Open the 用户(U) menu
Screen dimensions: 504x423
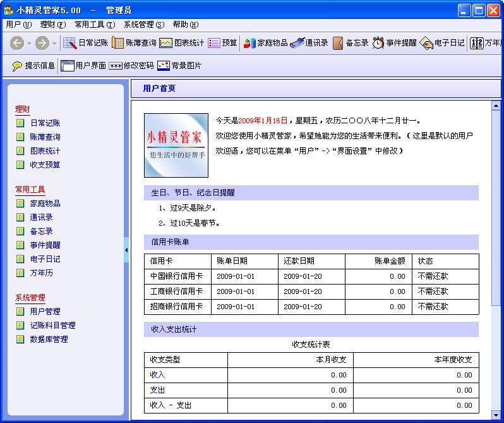pyautogui.click(x=19, y=25)
